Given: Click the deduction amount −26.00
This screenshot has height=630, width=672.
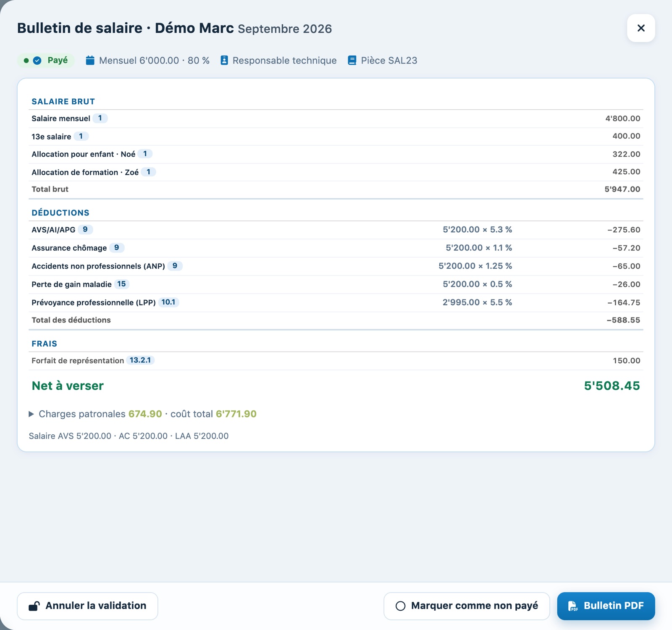Looking at the screenshot, I should 626,284.
